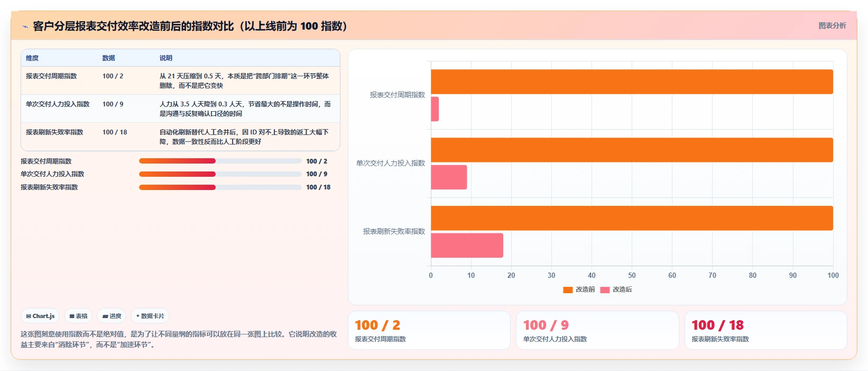Click the 100 / 2 value beside the progress bar
The height and width of the screenshot is (371, 868).
(x=317, y=161)
